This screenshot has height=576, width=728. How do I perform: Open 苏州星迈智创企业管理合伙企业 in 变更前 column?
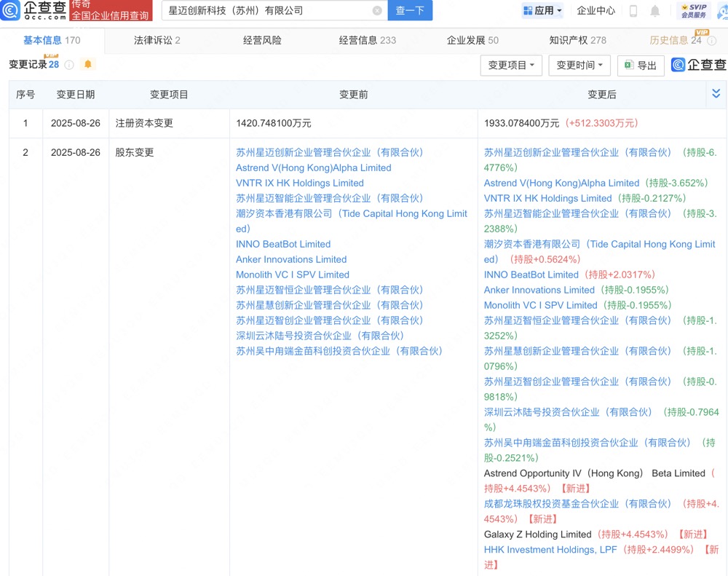330,320
